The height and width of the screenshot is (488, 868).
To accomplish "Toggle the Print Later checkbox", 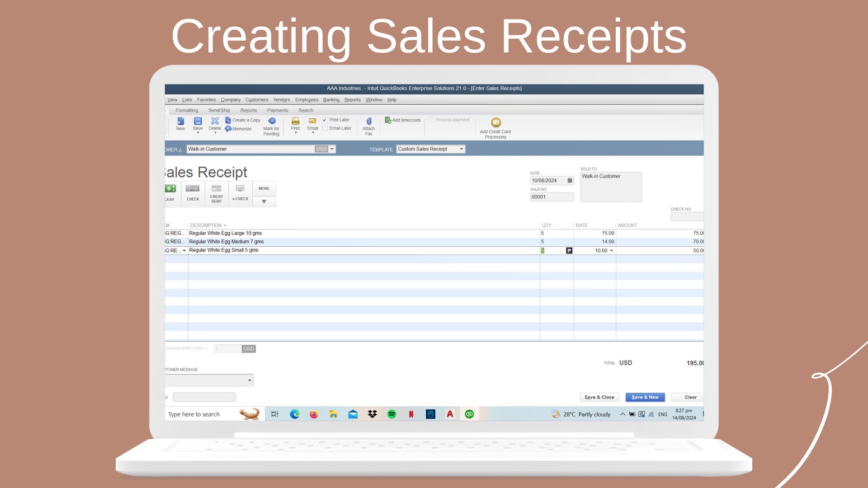I will pyautogui.click(x=324, y=119).
